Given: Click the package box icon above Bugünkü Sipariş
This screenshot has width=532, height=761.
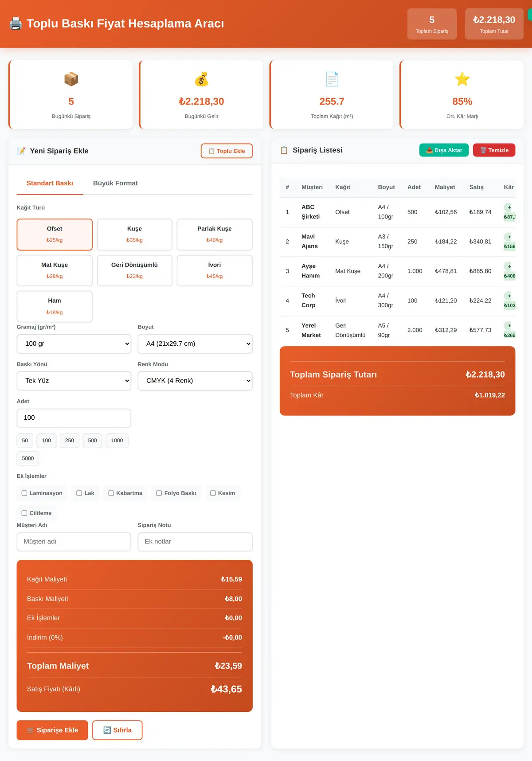Looking at the screenshot, I should (71, 79).
